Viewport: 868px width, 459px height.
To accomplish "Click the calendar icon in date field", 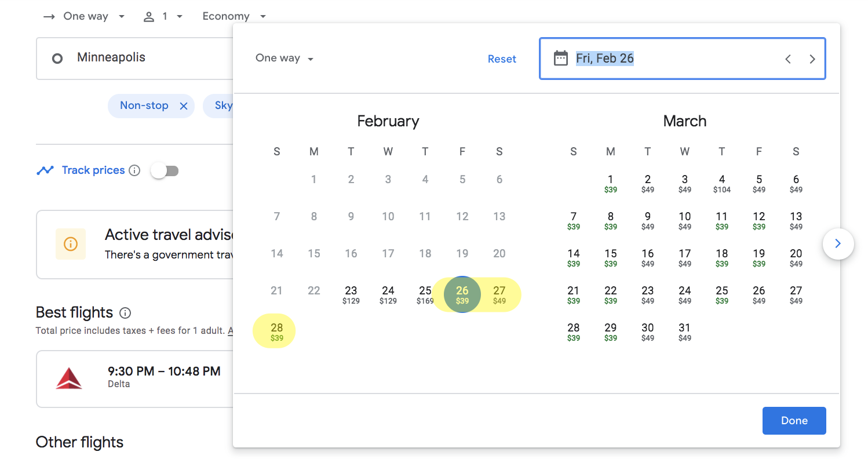I will point(560,58).
